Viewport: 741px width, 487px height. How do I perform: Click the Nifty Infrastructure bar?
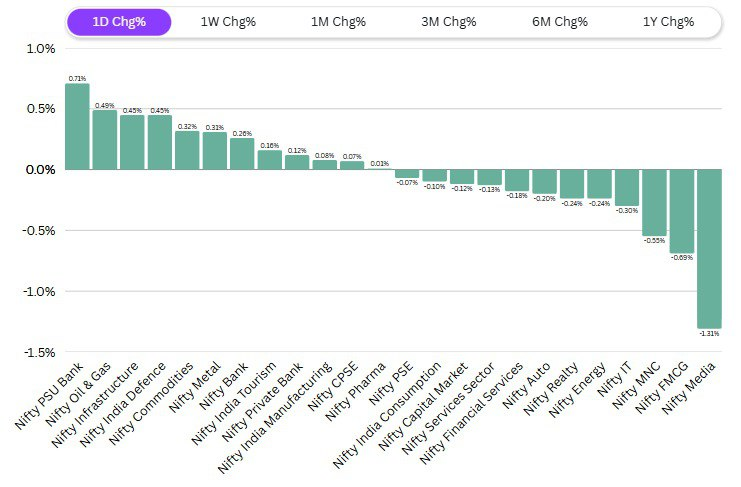point(132,142)
